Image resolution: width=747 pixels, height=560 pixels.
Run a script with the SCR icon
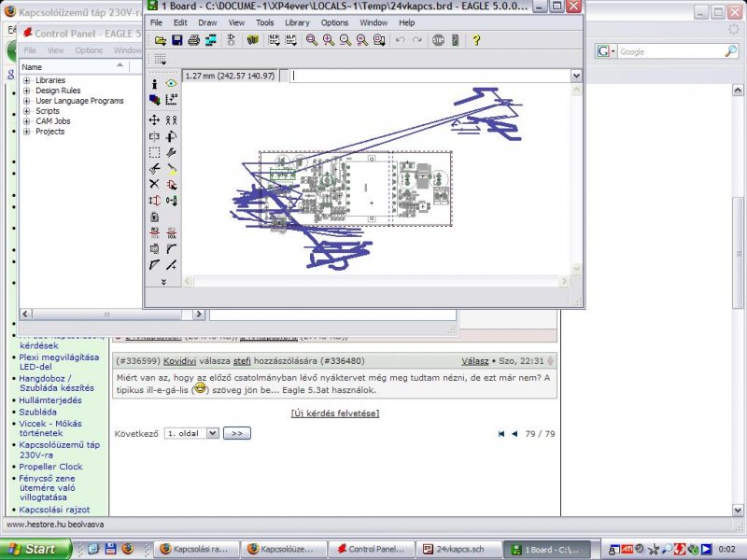[274, 40]
